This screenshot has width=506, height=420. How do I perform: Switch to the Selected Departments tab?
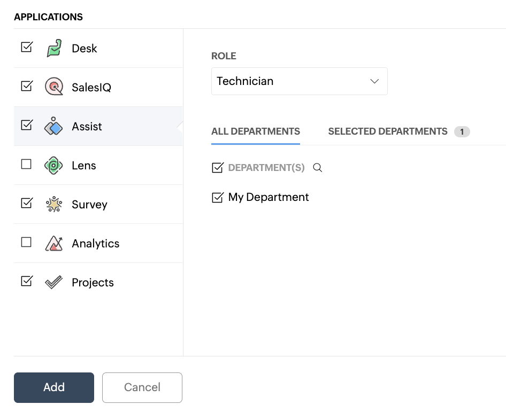[x=388, y=131]
